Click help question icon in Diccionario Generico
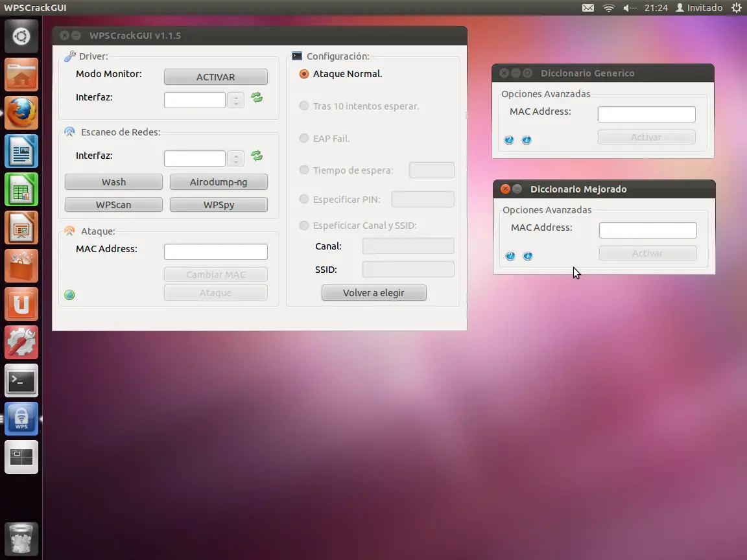This screenshot has width=747, height=560. tap(509, 140)
